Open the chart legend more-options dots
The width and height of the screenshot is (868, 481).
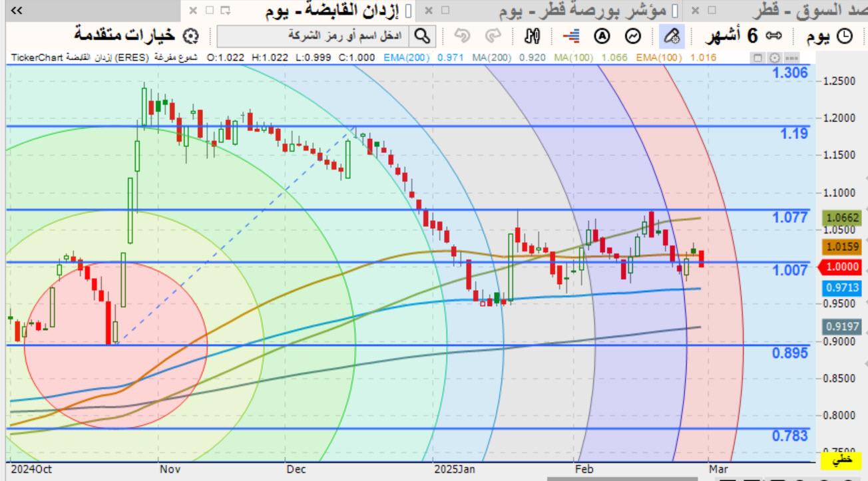click(790, 58)
